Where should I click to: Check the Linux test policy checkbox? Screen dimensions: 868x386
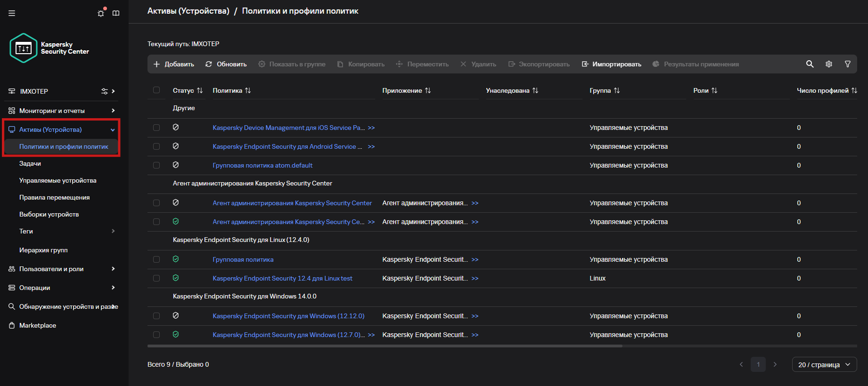156,278
